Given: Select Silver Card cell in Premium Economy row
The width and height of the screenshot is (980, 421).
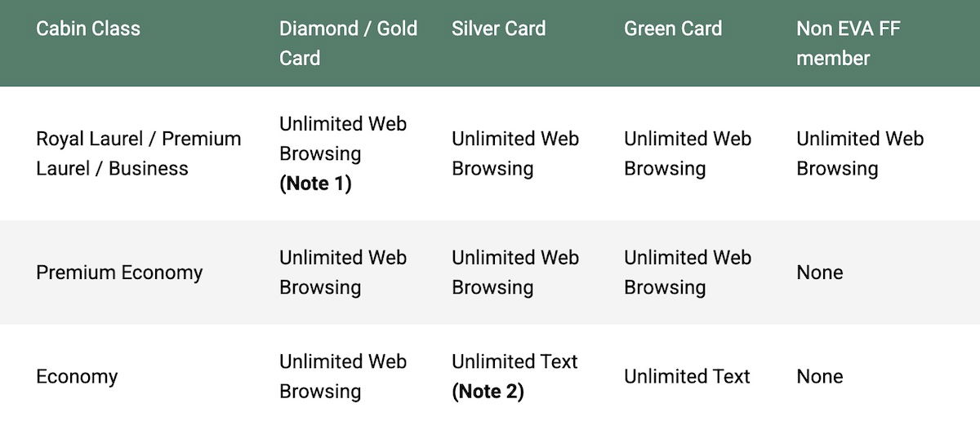Looking at the screenshot, I should [x=515, y=273].
